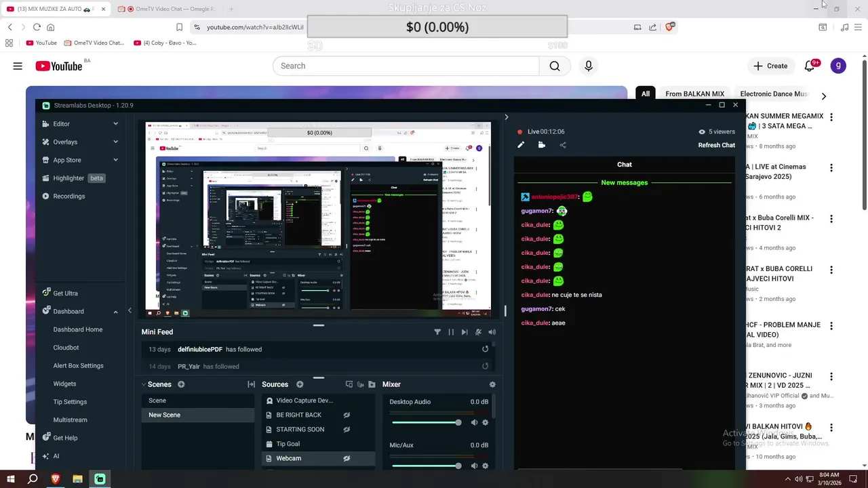
Task: Open Tip Settings
Action: click(x=70, y=402)
